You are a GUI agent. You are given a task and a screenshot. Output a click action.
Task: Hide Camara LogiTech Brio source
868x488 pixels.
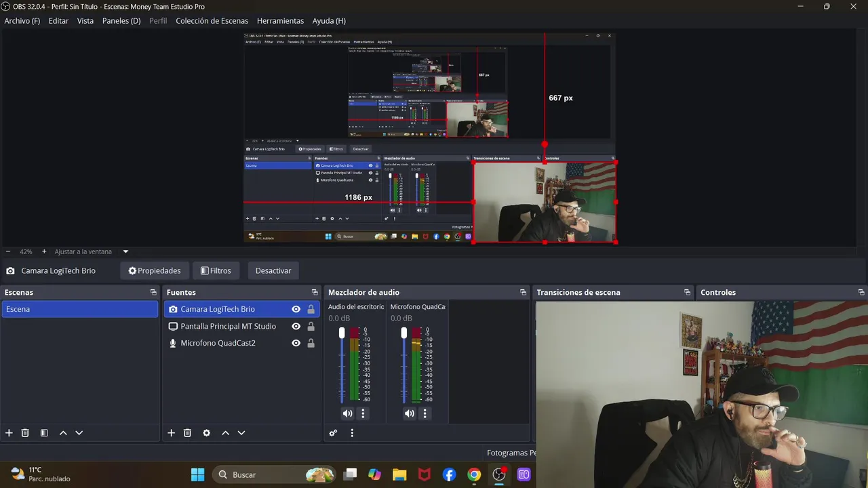296,309
